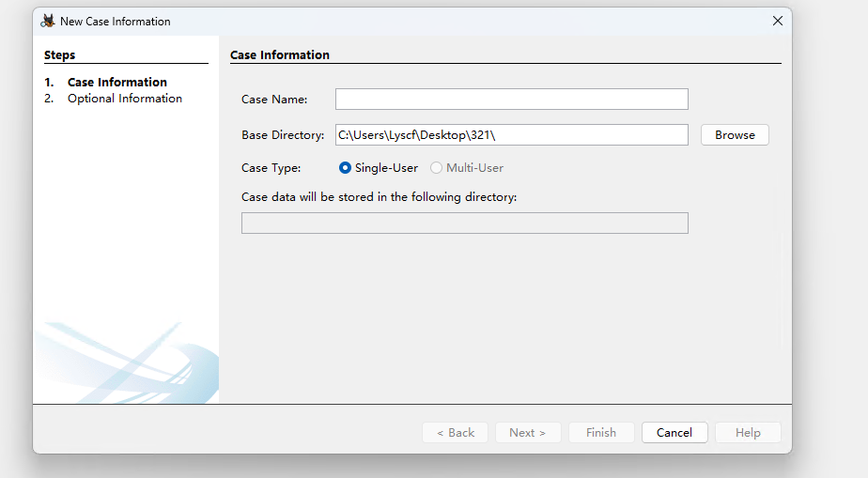Proceed with the Next button

tap(527, 433)
